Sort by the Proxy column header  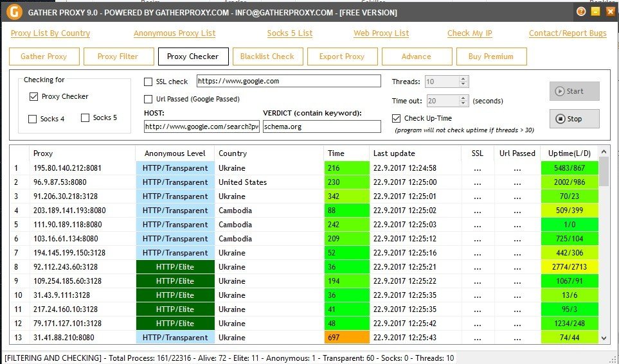(82, 153)
